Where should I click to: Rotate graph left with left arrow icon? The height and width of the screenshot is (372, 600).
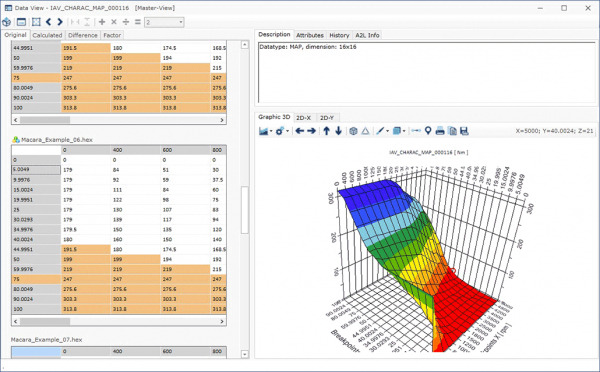click(x=300, y=131)
